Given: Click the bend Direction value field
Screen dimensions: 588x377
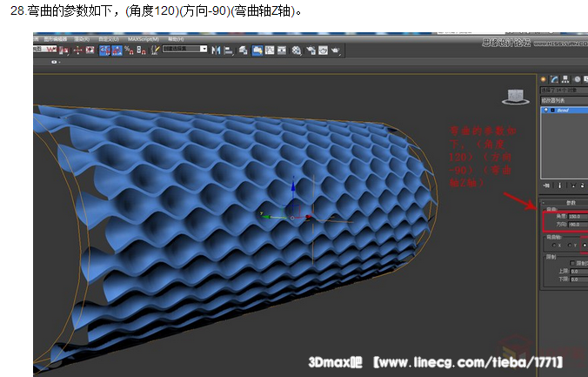Looking at the screenshot, I should pos(578,224).
